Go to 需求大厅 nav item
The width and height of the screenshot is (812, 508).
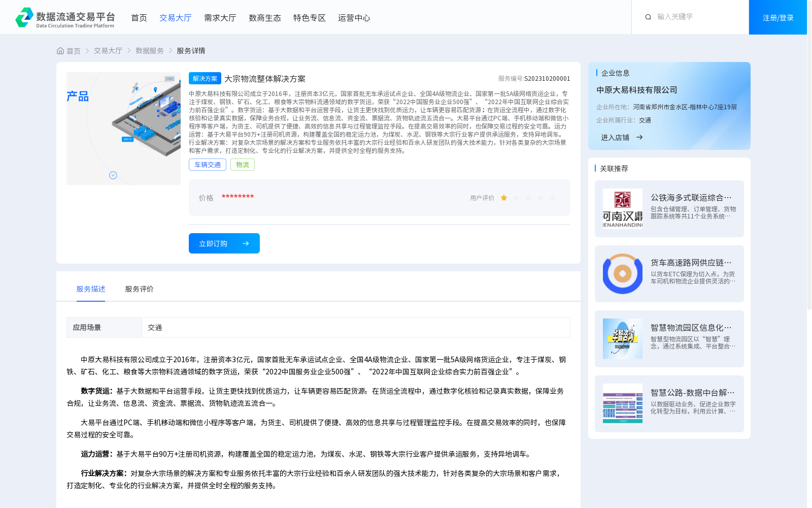[220, 18]
